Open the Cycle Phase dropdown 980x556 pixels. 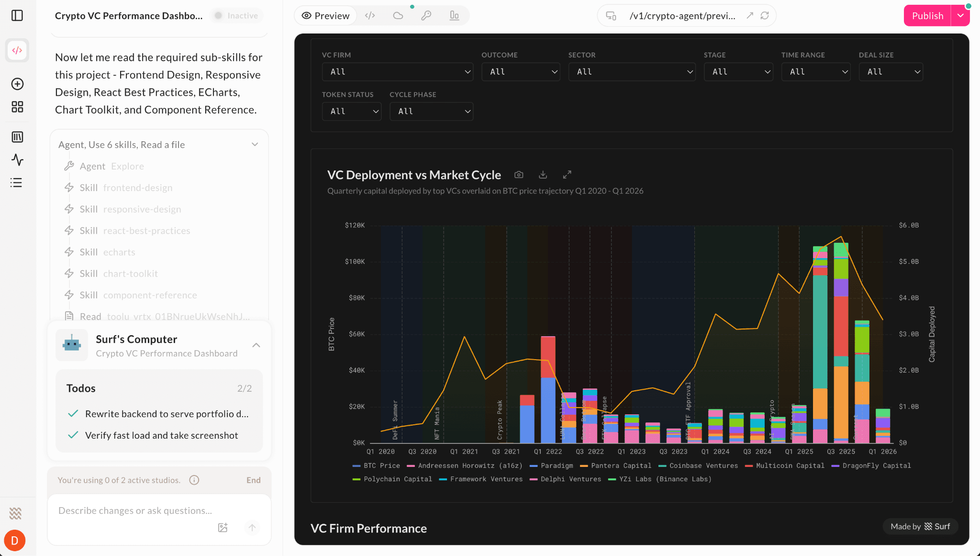(432, 112)
